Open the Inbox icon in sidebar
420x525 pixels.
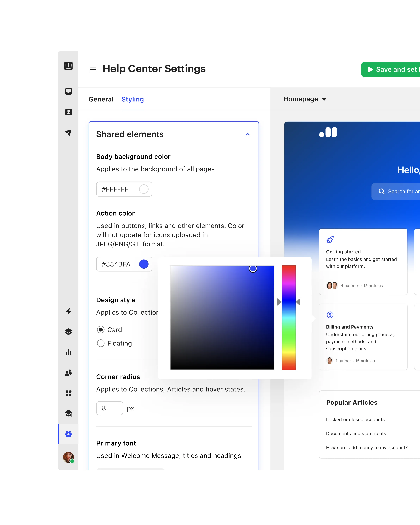click(68, 91)
